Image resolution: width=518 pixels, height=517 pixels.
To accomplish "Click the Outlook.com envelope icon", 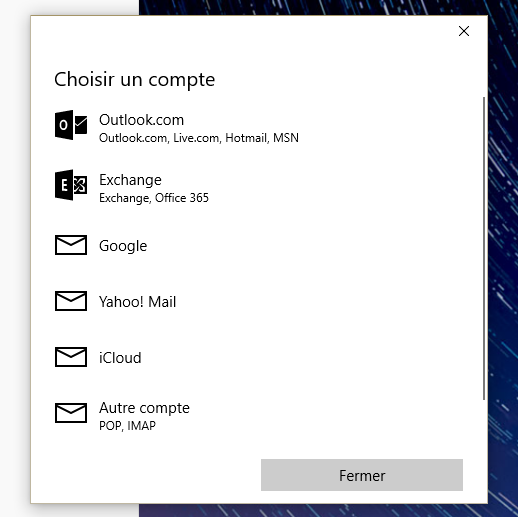I will (x=71, y=125).
